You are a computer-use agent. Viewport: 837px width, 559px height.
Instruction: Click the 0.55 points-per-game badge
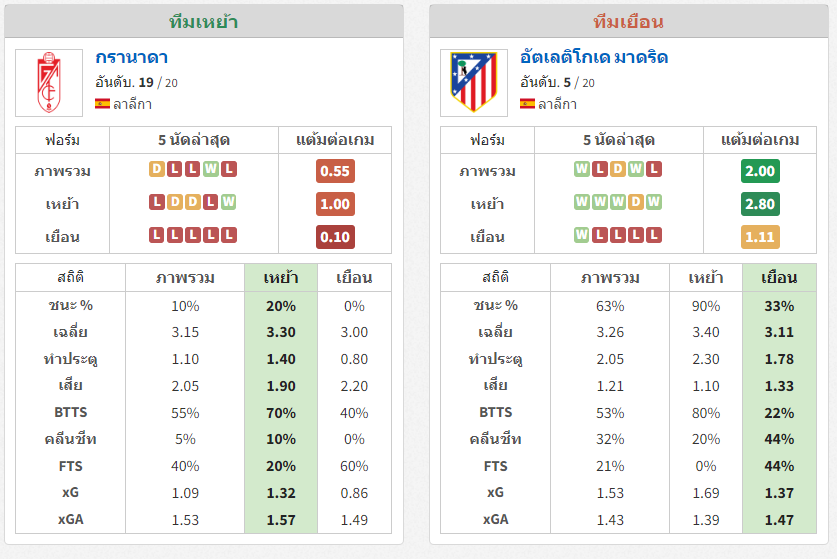(x=335, y=171)
